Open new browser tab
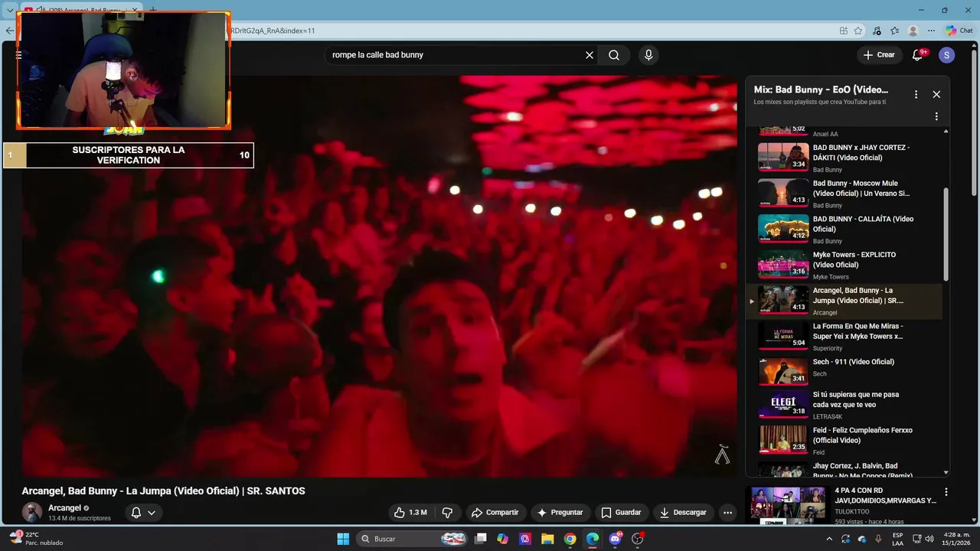The image size is (980, 551). pos(152,10)
